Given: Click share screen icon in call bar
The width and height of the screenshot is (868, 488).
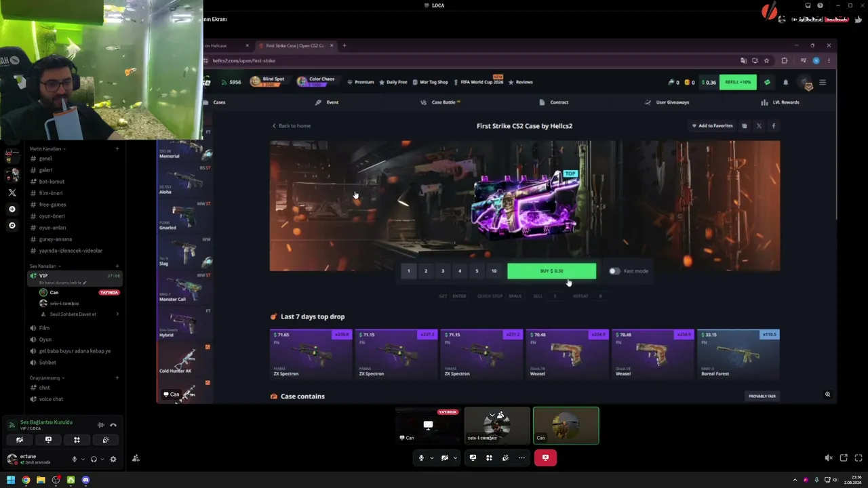Looking at the screenshot, I should tap(473, 457).
